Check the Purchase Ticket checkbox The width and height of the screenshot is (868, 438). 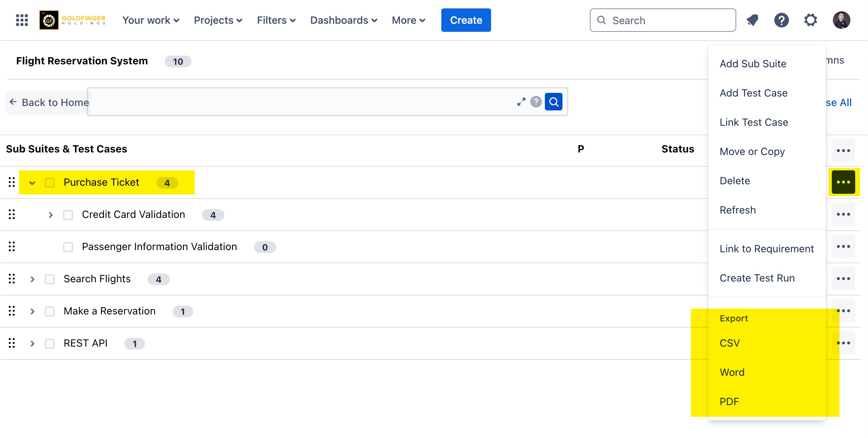coord(50,182)
